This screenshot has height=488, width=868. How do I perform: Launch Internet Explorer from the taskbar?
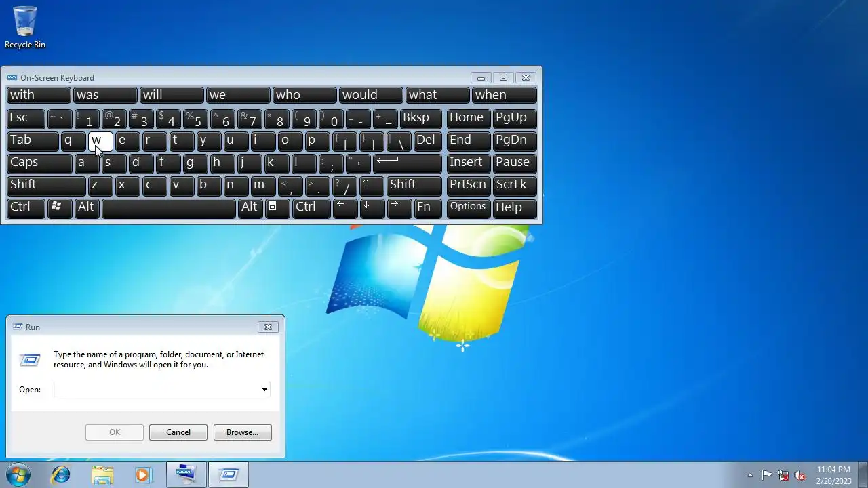(61, 475)
